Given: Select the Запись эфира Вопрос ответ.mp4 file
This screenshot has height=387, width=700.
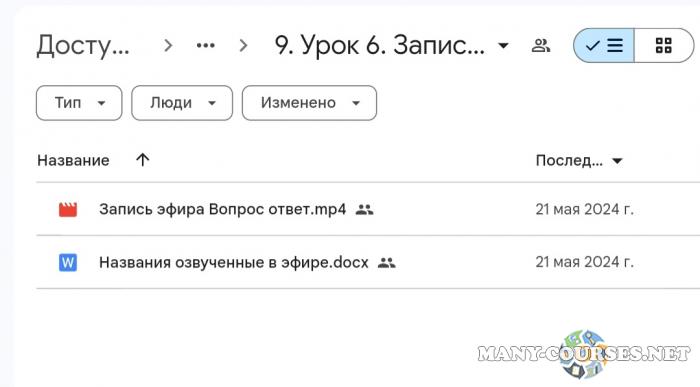Looking at the screenshot, I should (368, 209).
